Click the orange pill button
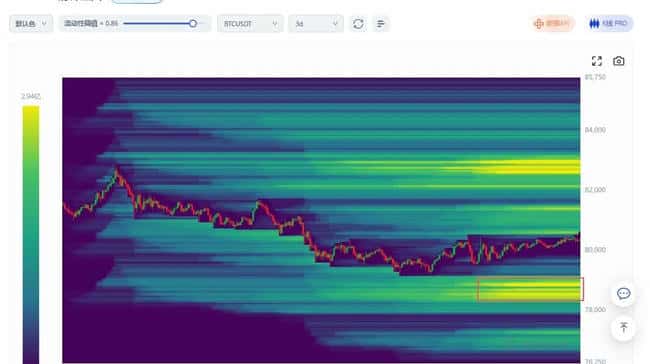 click(553, 24)
